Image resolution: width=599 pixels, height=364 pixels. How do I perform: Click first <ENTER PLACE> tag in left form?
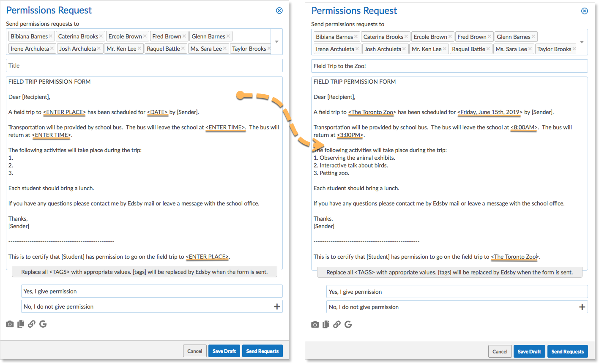[64, 112]
